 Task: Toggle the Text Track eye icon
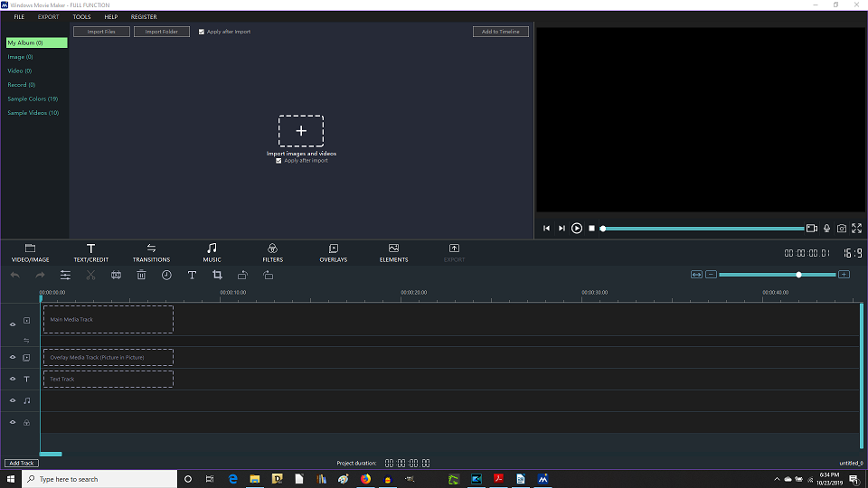pyautogui.click(x=12, y=379)
